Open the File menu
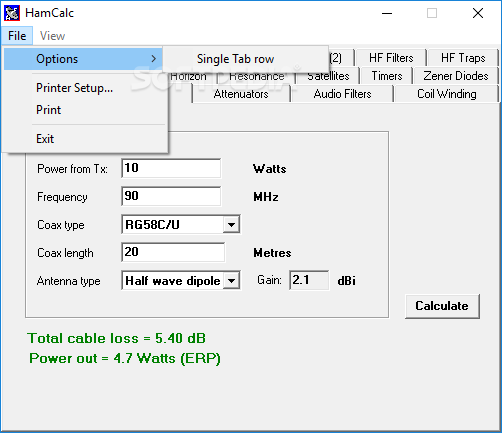Screen dimensions: 502x433 click(x=17, y=36)
